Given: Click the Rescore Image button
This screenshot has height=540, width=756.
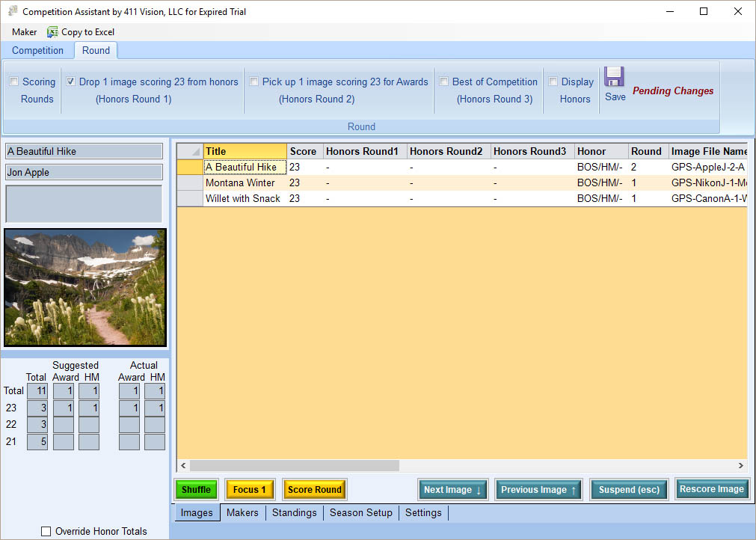Looking at the screenshot, I should (x=712, y=489).
